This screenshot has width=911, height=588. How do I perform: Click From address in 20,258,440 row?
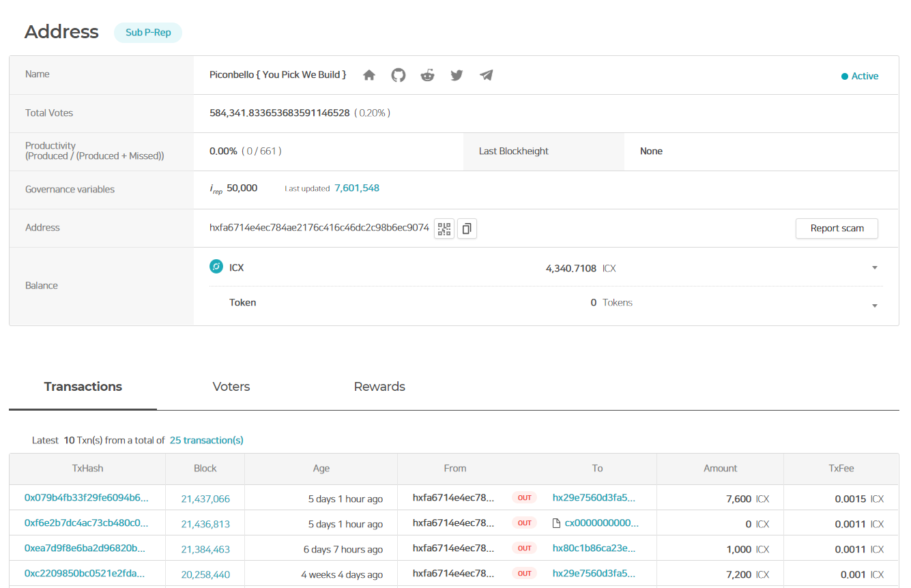click(x=453, y=574)
